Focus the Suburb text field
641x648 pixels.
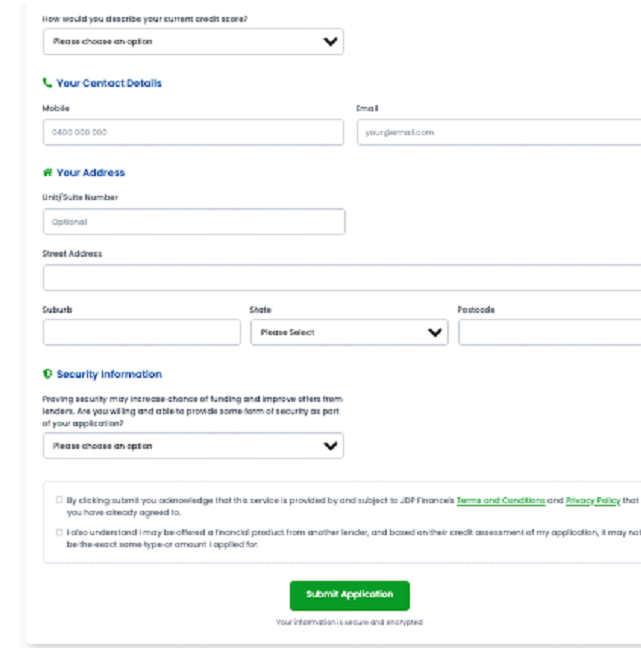141,332
